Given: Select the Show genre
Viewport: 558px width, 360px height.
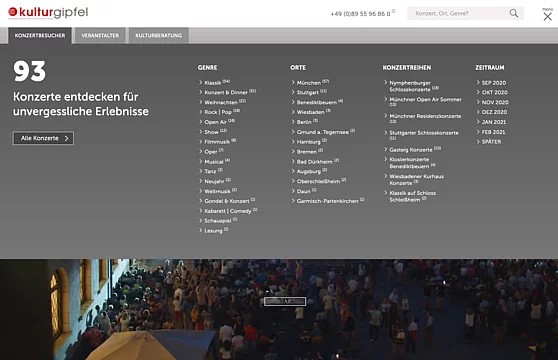Looking at the screenshot, I should [x=213, y=132].
